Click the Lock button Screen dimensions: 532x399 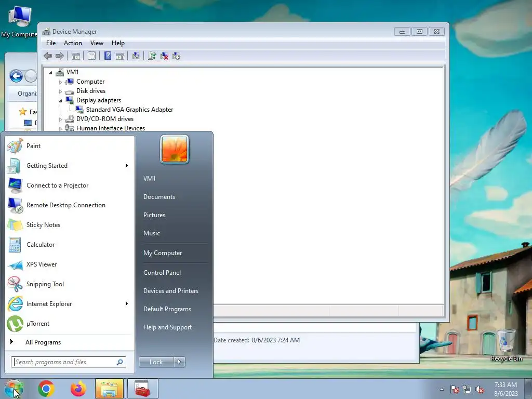(156, 362)
